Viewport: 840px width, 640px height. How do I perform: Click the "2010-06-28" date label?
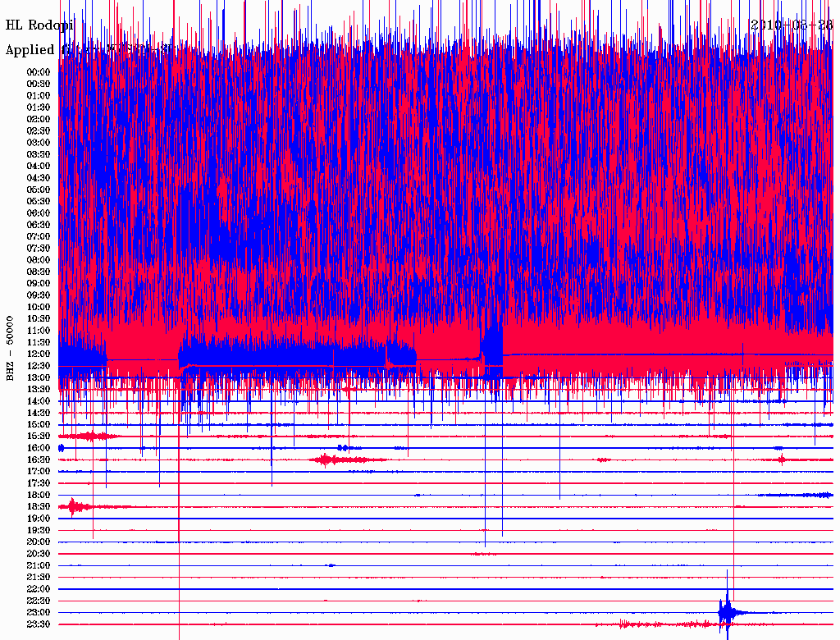click(x=792, y=25)
